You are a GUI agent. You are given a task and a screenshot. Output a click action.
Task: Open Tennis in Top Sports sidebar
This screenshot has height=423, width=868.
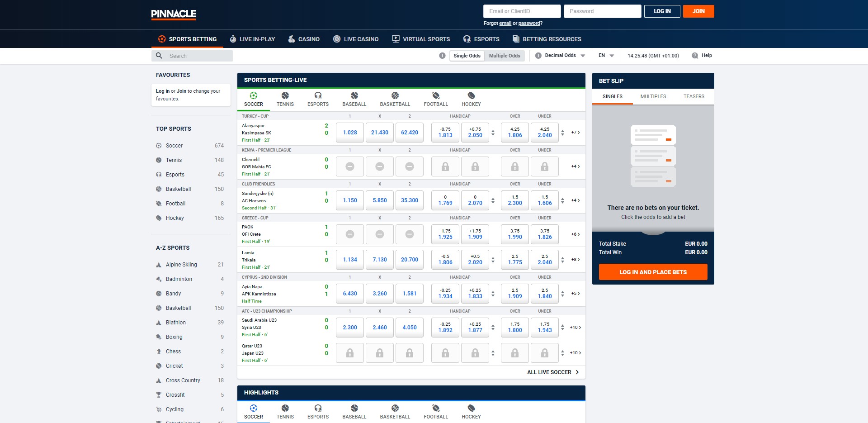coord(190,160)
